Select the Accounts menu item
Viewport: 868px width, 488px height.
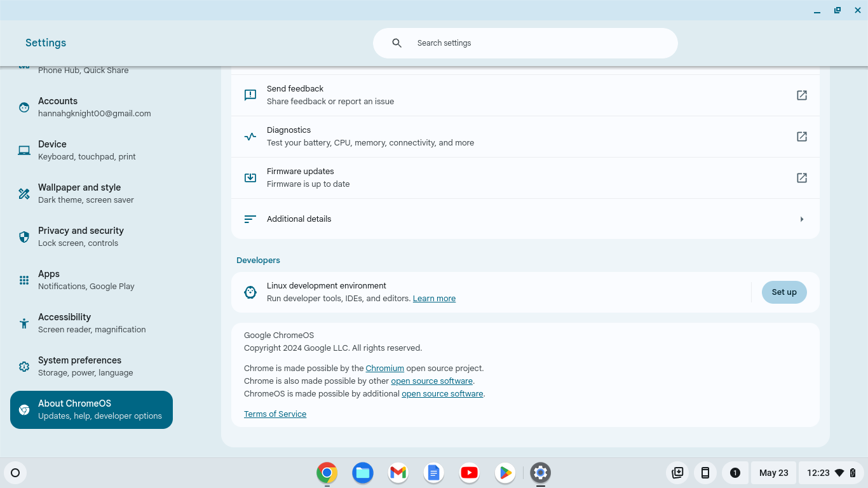tap(92, 107)
